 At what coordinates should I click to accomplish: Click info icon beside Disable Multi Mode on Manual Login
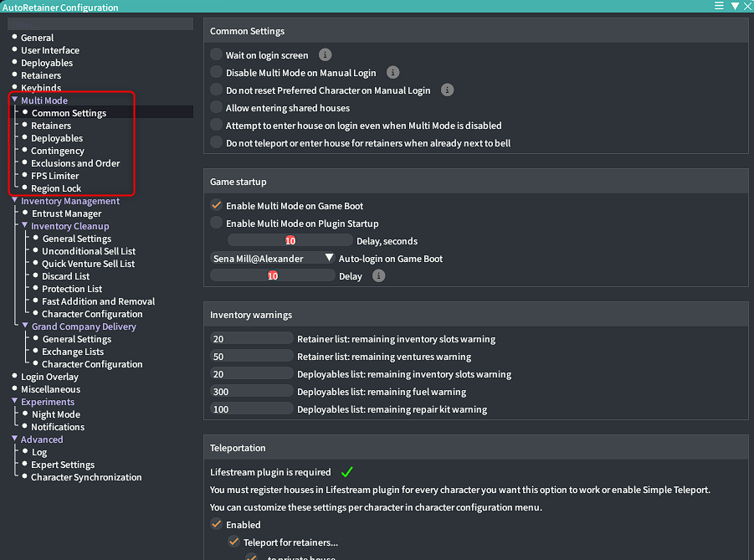coord(393,73)
